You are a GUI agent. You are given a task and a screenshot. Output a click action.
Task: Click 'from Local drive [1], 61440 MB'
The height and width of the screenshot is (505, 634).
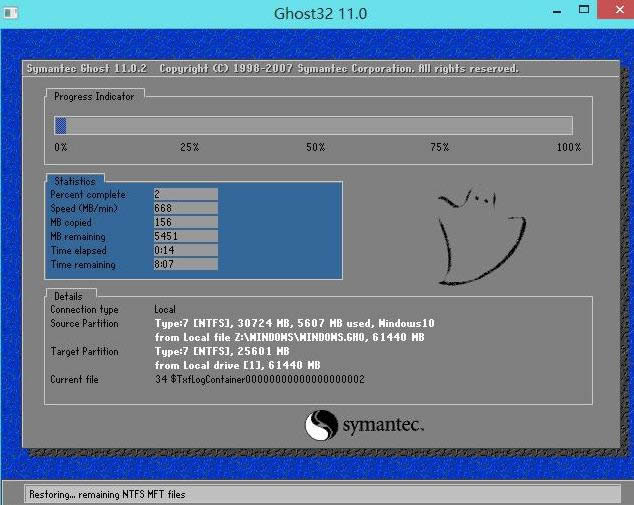click(x=238, y=365)
